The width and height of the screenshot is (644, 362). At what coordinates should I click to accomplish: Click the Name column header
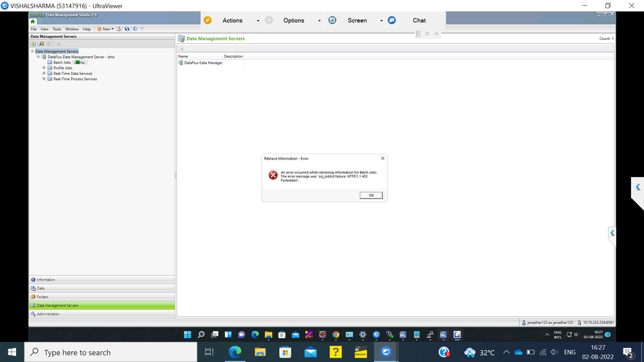pyautogui.click(x=200, y=56)
